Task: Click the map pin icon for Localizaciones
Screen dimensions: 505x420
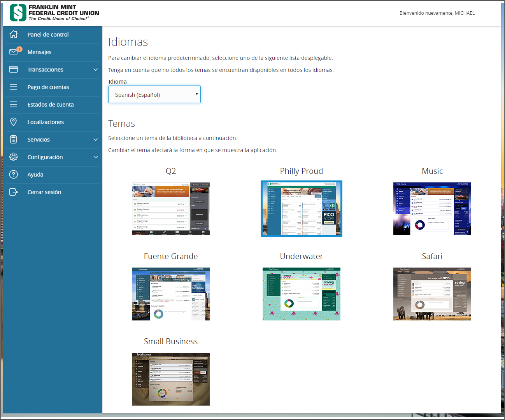Action: (14, 122)
